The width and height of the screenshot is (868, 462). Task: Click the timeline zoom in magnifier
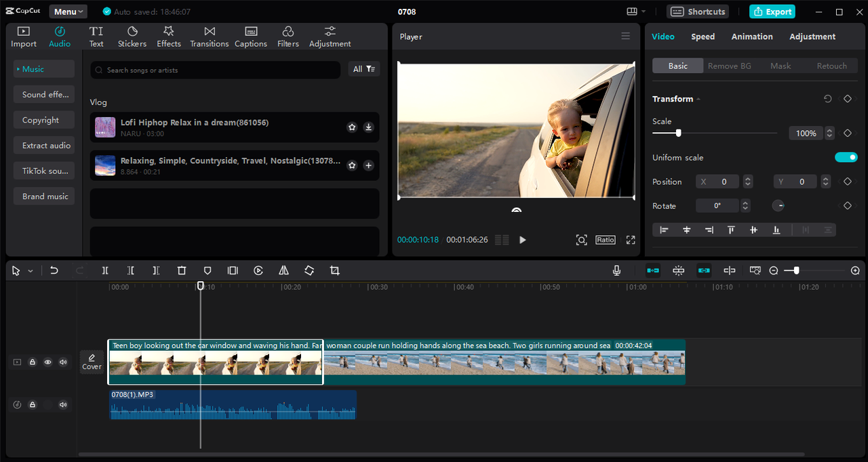point(855,270)
